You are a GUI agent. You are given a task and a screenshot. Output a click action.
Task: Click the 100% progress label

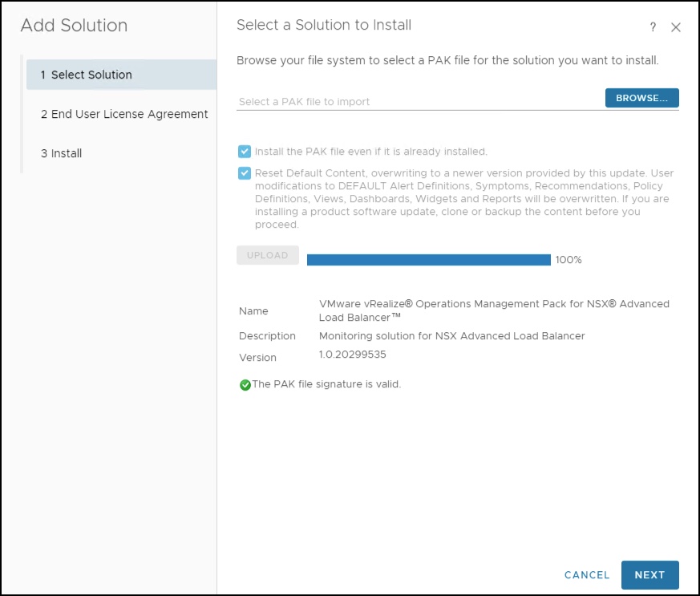click(x=568, y=260)
